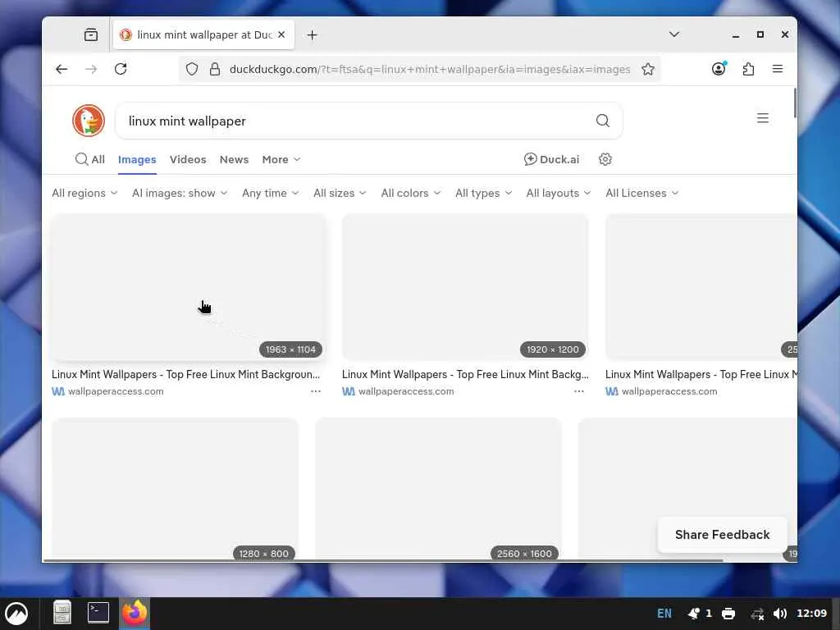The image size is (840, 630).
Task: Open DuckDuckGo side hamburger menu
Action: [763, 118]
